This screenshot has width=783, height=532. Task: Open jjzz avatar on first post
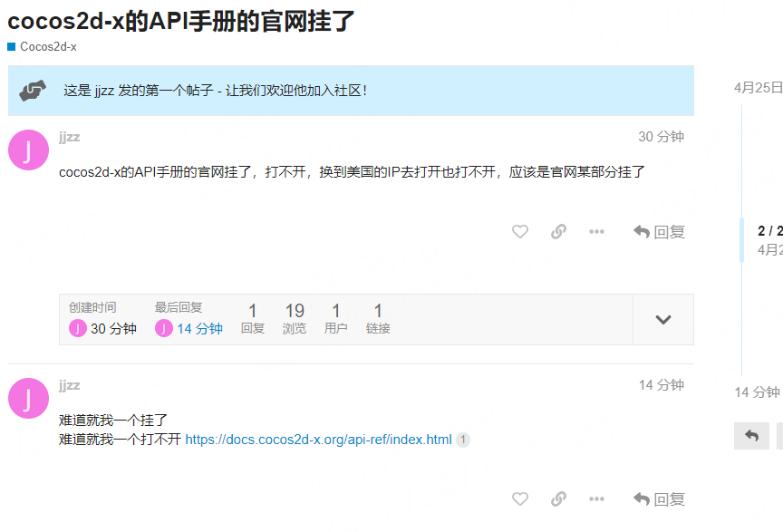(x=28, y=150)
